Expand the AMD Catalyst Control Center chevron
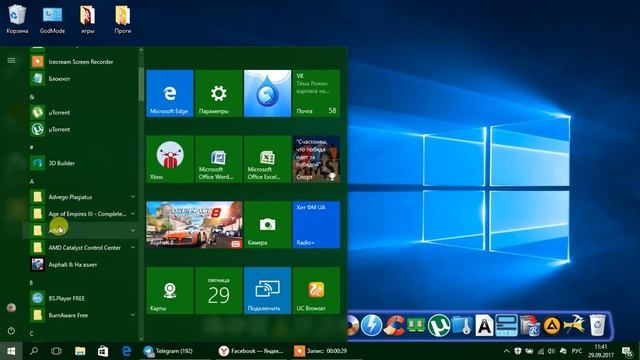Viewport: 640px width, 360px height. (x=133, y=247)
